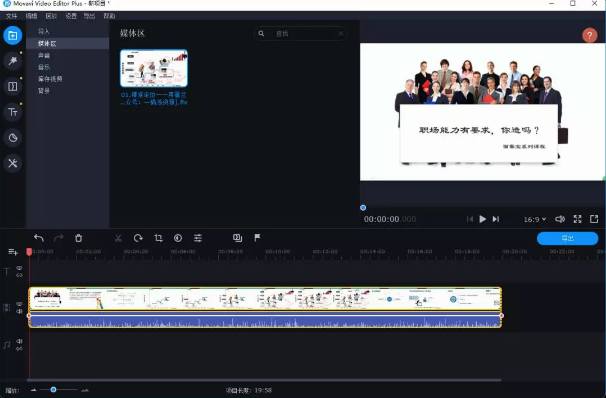This screenshot has height=398, width=606.
Task: Toggle video track visibility eye icon
Action: (19, 304)
